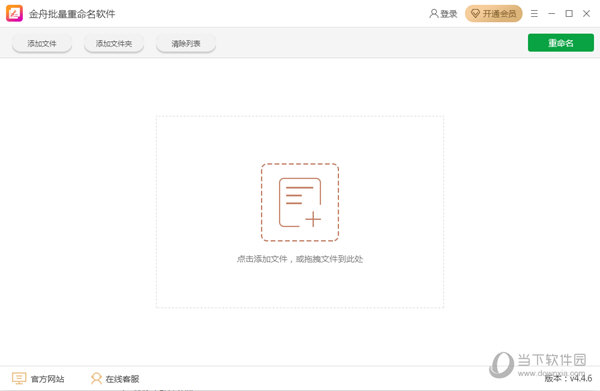Click the diamond icon in 开通会员
Screen dimensions: 600x391
pos(475,14)
